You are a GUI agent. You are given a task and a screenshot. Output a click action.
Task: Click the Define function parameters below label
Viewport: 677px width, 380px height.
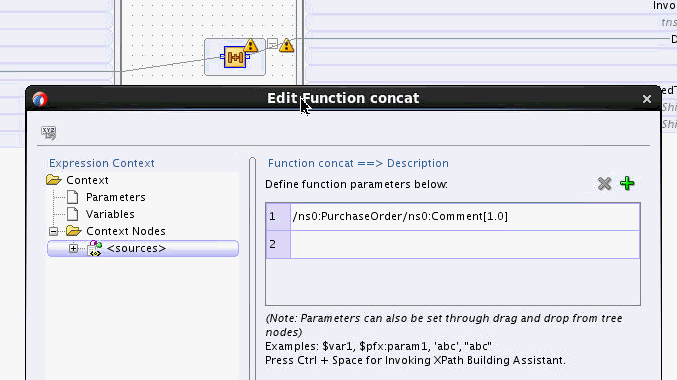pyautogui.click(x=356, y=184)
